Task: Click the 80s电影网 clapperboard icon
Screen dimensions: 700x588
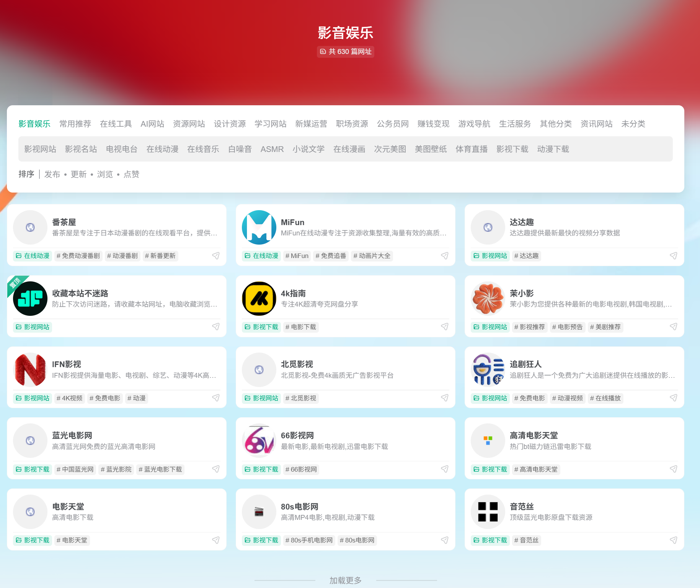Action: (259, 512)
